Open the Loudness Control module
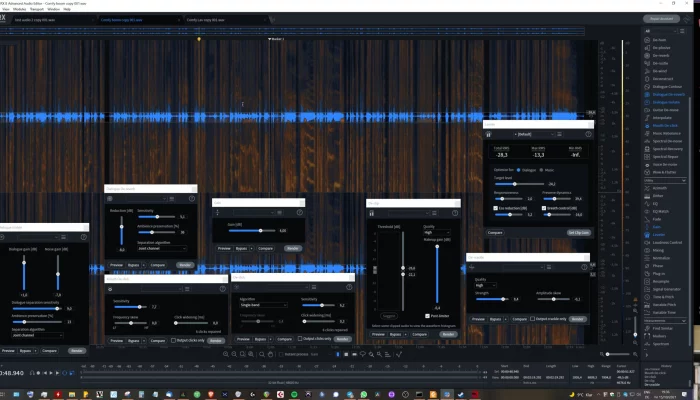Screen dimensions: 700x400 click(667, 242)
